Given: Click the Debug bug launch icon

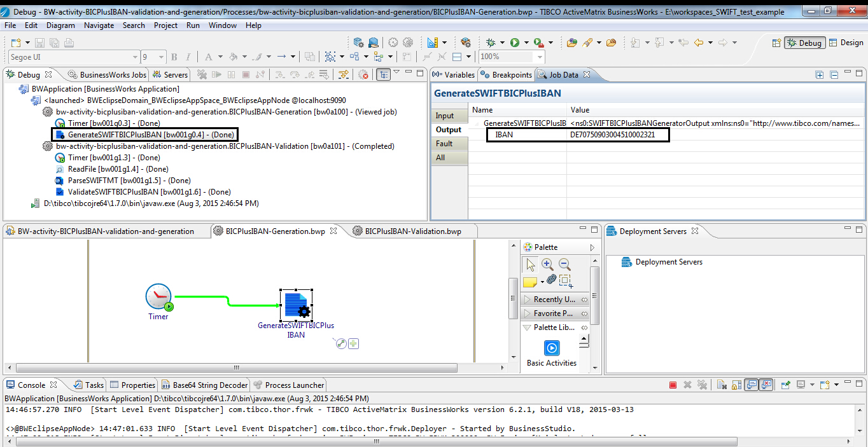Looking at the screenshot, I should (x=490, y=43).
